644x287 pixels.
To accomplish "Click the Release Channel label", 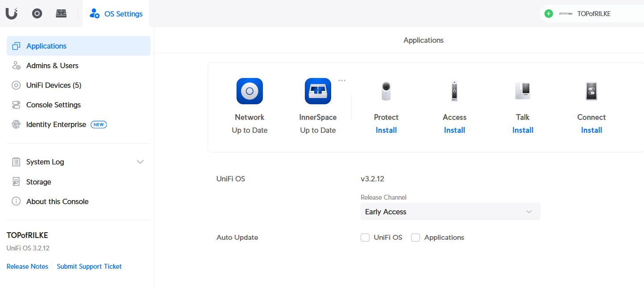I will click(383, 197).
